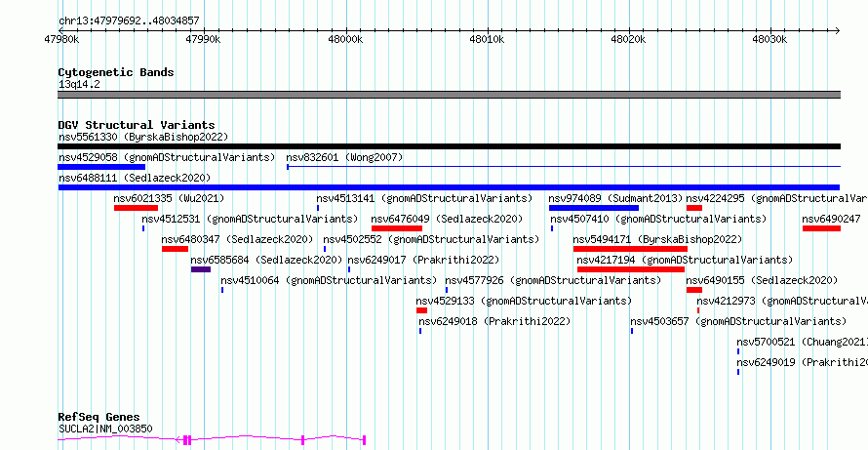
Task: Select the magenta SUCLA2 double exon block
Action: (x=187, y=440)
